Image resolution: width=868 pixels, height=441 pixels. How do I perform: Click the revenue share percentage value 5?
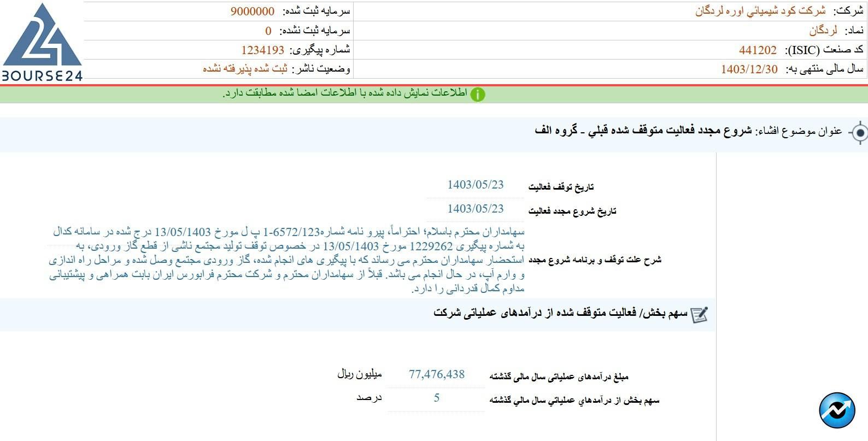(x=436, y=398)
